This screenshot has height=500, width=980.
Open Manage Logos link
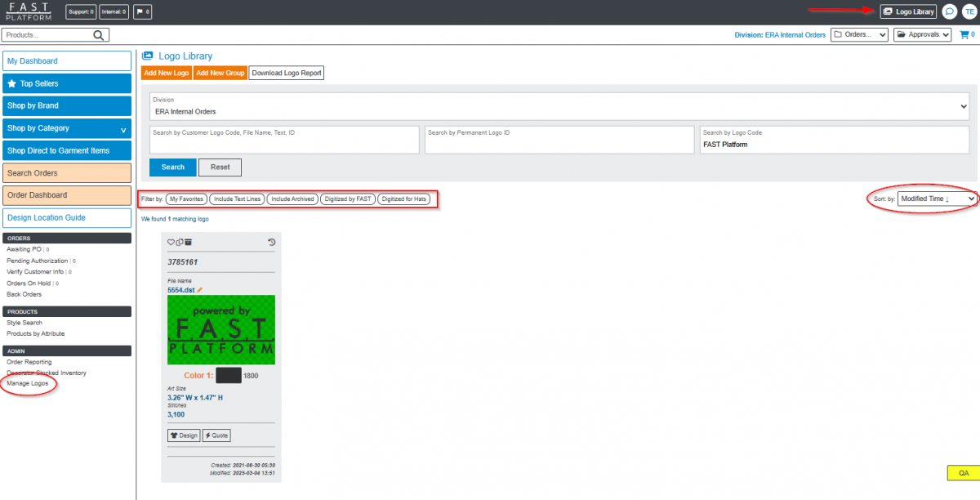pyautogui.click(x=28, y=383)
